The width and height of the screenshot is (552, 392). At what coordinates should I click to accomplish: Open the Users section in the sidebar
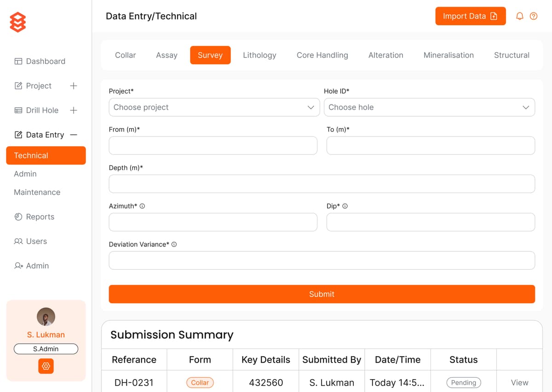pyautogui.click(x=36, y=241)
